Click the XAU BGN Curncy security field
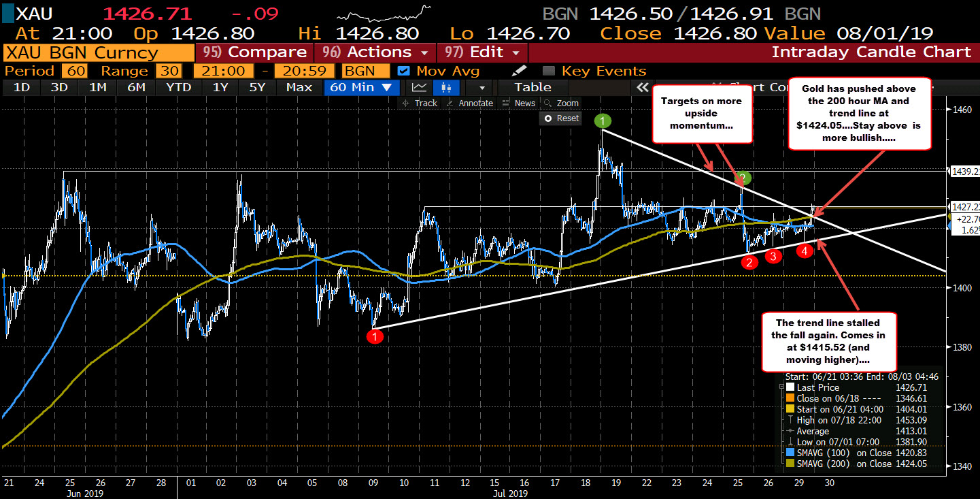 tap(97, 52)
